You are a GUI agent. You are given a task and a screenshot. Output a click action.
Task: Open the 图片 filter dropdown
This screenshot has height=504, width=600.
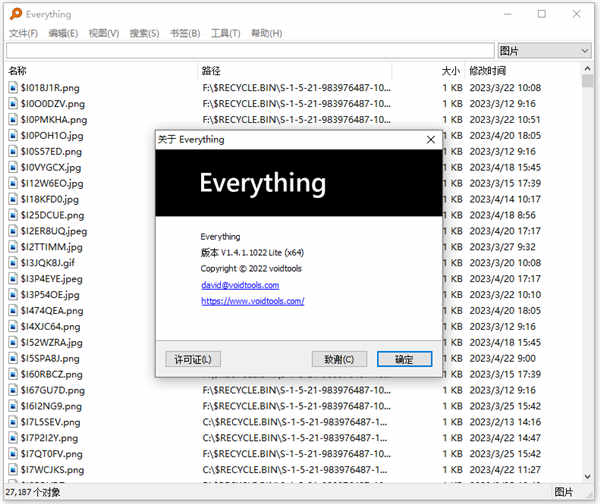[x=545, y=51]
